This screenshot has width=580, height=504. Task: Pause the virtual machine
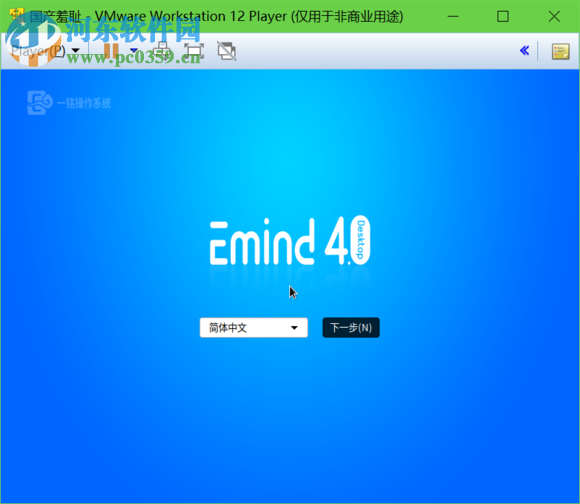111,51
